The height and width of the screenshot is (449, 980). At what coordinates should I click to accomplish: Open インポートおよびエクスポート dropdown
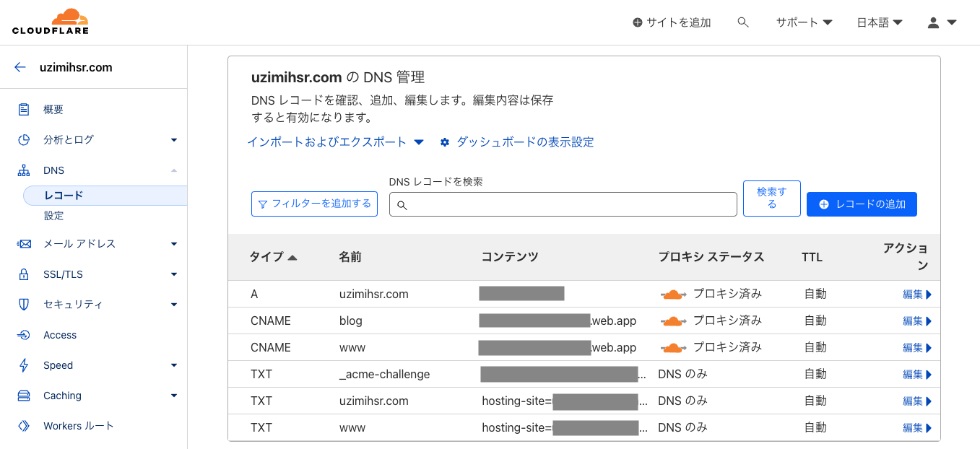(x=335, y=142)
